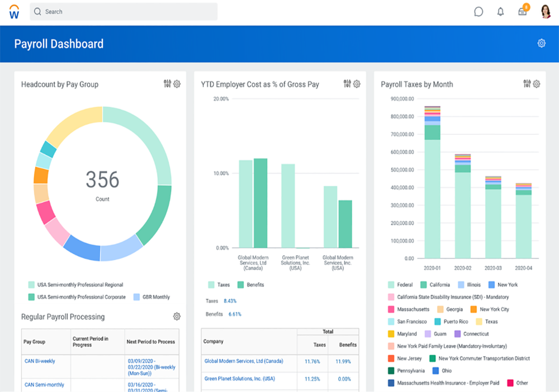
Task: Toggle USA Semi-monthly Professional Regional legend swatch
Action: tap(31, 285)
